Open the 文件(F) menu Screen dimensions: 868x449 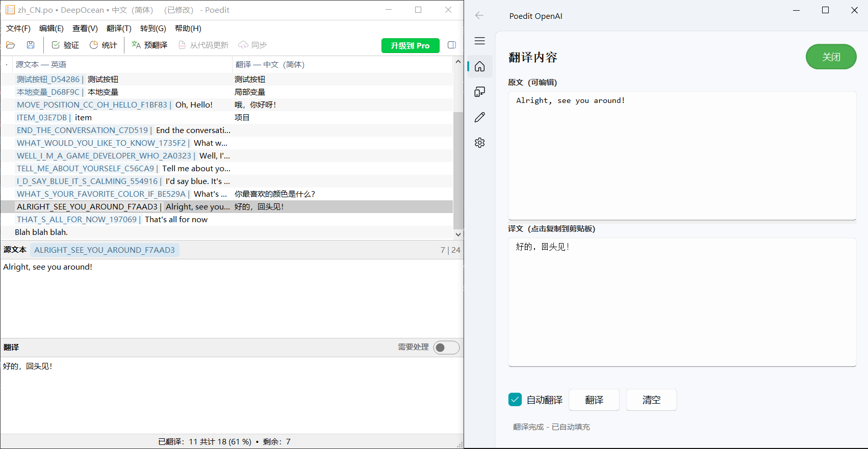18,29
